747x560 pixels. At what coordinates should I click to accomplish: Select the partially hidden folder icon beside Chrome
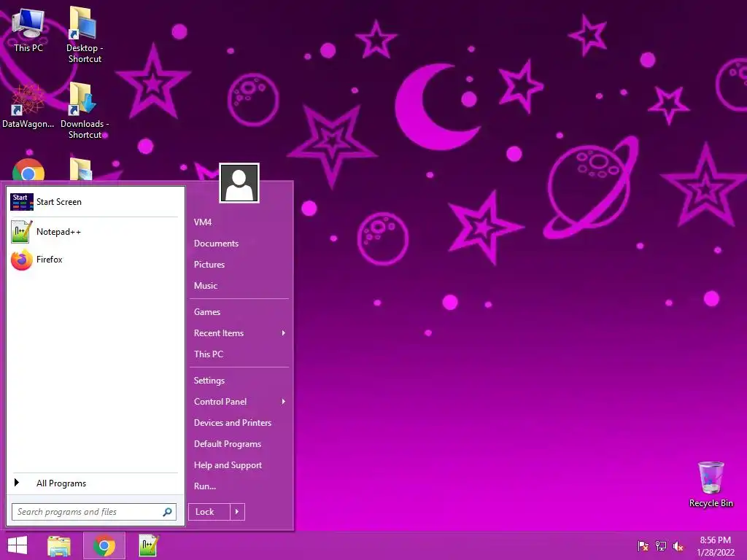tap(81, 169)
